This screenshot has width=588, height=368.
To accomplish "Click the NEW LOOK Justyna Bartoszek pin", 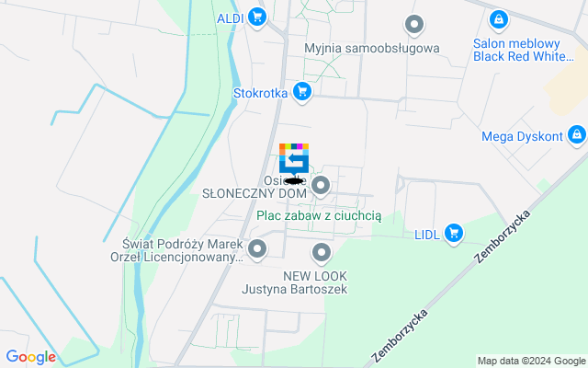I will click(322, 253).
